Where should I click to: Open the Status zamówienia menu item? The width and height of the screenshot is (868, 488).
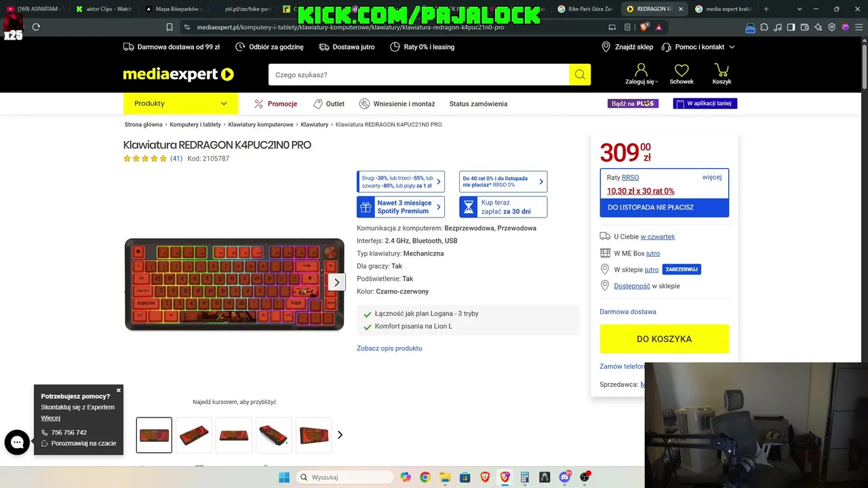click(478, 104)
